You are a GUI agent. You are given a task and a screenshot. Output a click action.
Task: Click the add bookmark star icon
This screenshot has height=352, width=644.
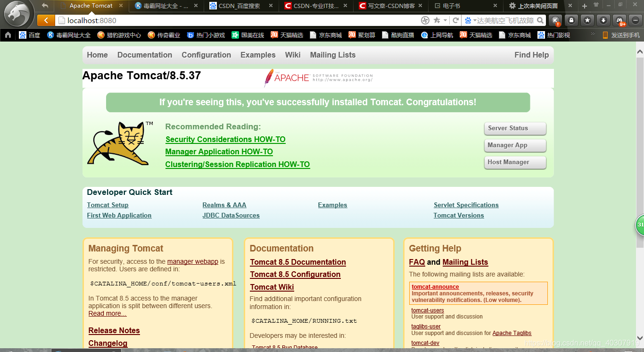pos(437,20)
